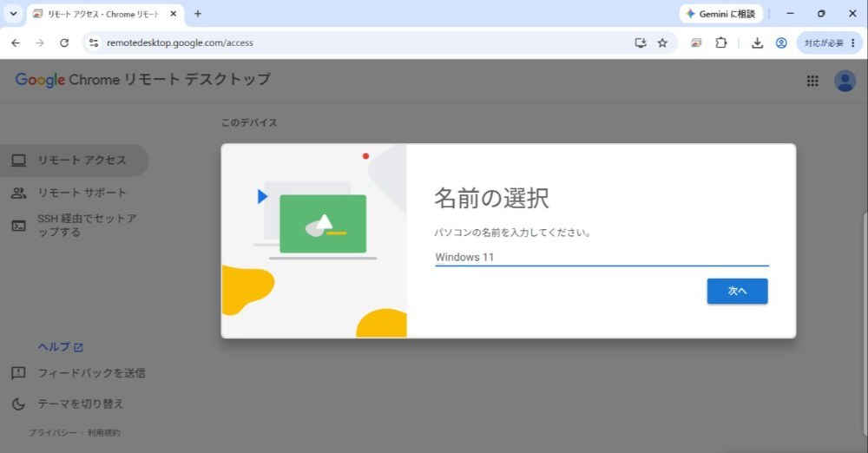
Task: Select リモート アクセス in the sidebar
Action: [x=74, y=160]
